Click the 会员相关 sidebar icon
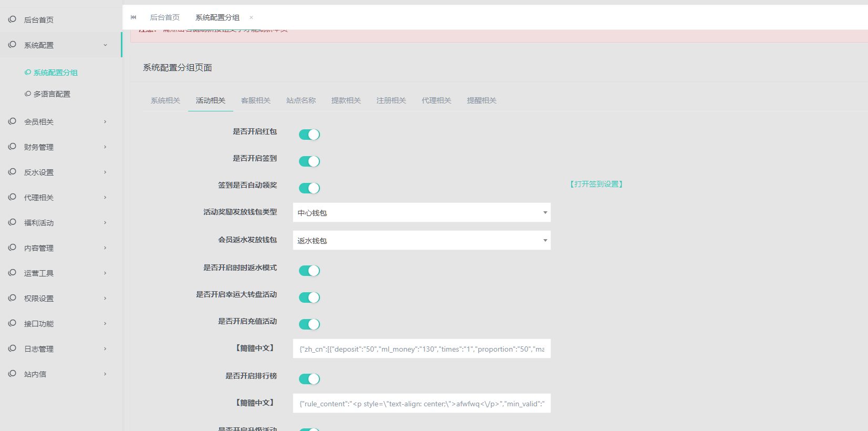Screen dimensions: 868x431 (12, 121)
